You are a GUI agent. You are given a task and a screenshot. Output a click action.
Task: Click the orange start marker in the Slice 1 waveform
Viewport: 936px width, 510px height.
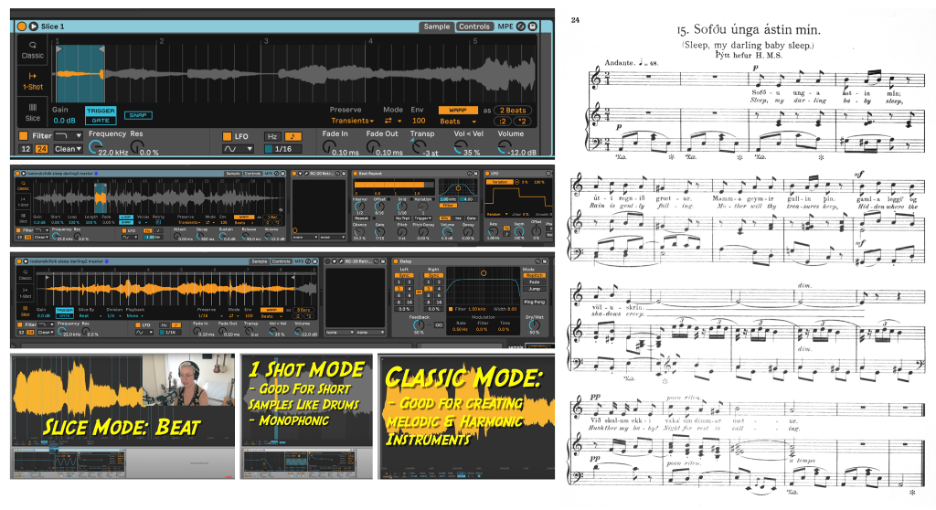coord(59,49)
